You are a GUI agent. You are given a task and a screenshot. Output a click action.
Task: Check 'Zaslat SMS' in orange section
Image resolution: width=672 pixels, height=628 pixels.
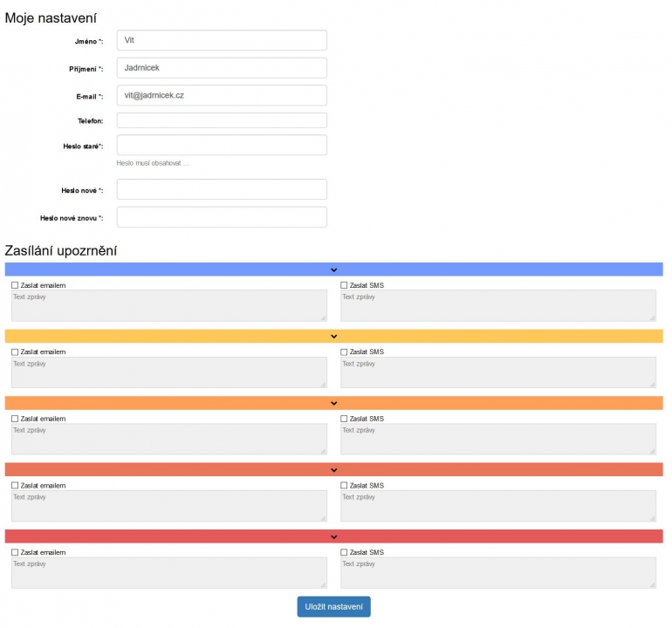(x=344, y=419)
